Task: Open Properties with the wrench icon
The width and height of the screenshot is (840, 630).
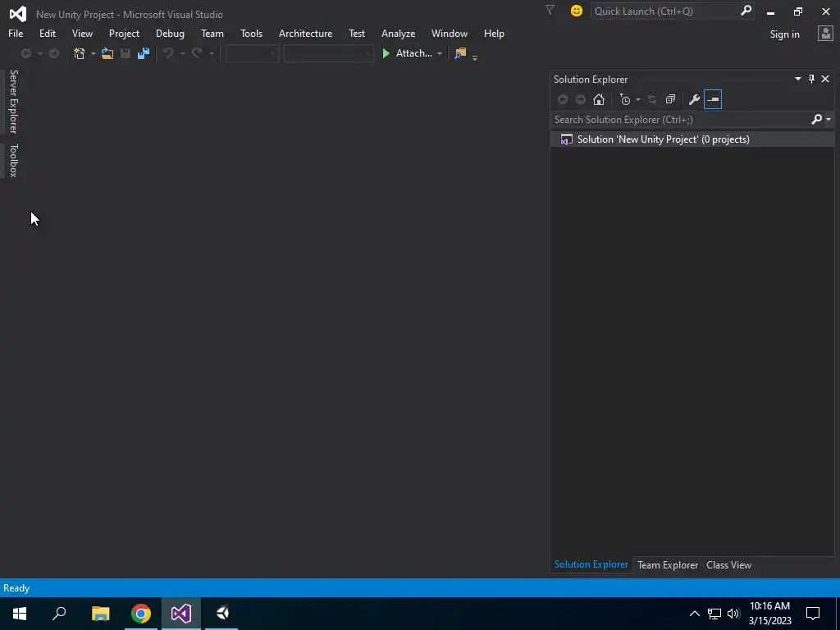Action: click(x=694, y=99)
